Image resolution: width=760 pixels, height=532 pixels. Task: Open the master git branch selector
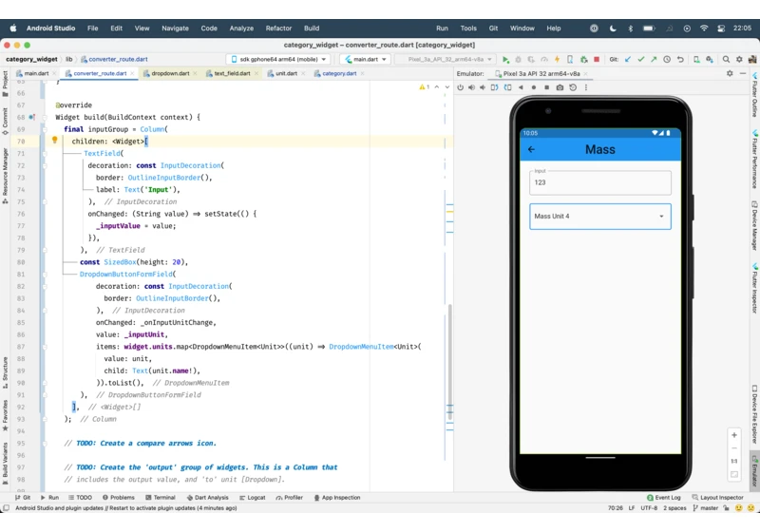[706, 508]
